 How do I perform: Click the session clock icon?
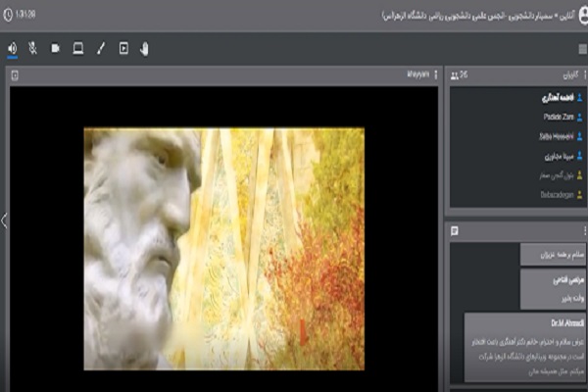pos(8,15)
